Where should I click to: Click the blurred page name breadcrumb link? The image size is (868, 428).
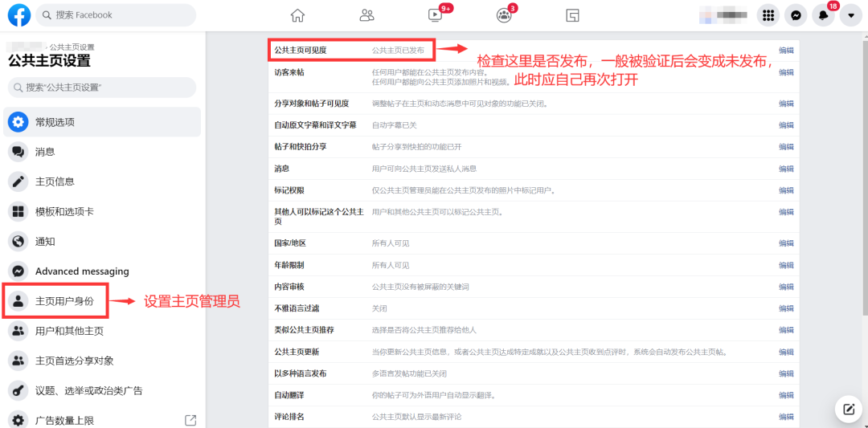[x=23, y=47]
